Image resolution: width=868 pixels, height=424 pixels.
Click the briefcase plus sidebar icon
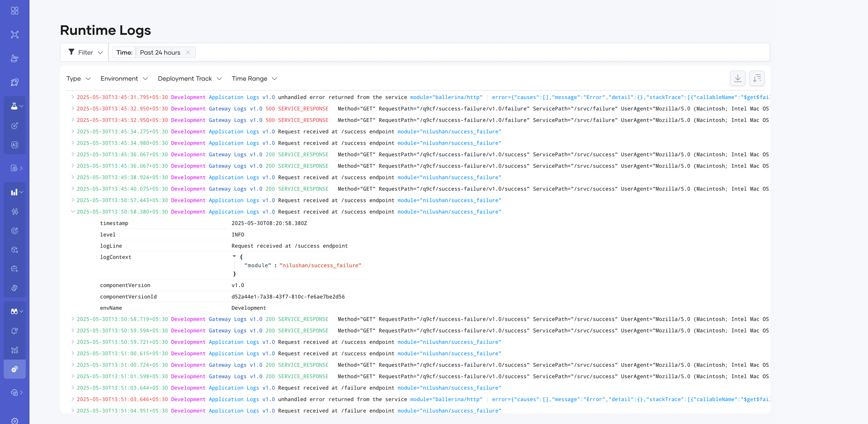(x=15, y=269)
